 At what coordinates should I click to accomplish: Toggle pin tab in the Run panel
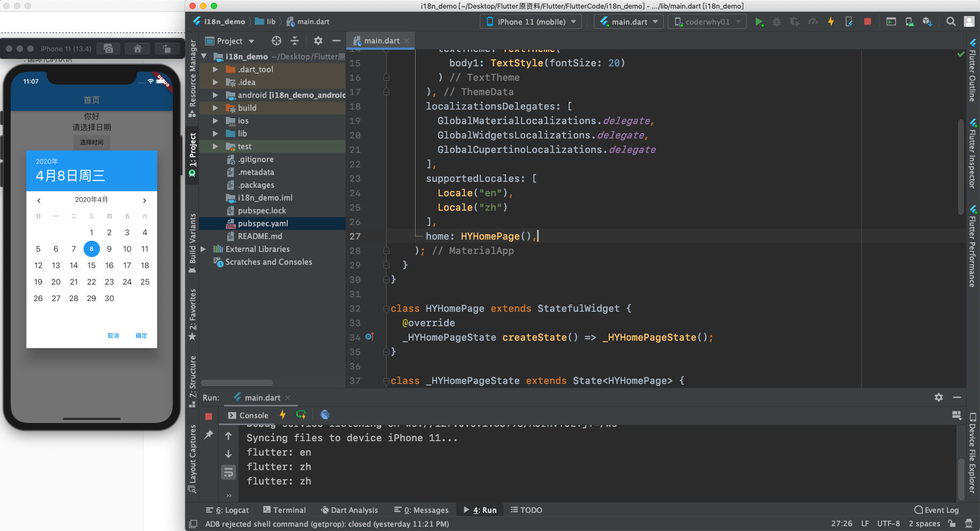[x=209, y=435]
